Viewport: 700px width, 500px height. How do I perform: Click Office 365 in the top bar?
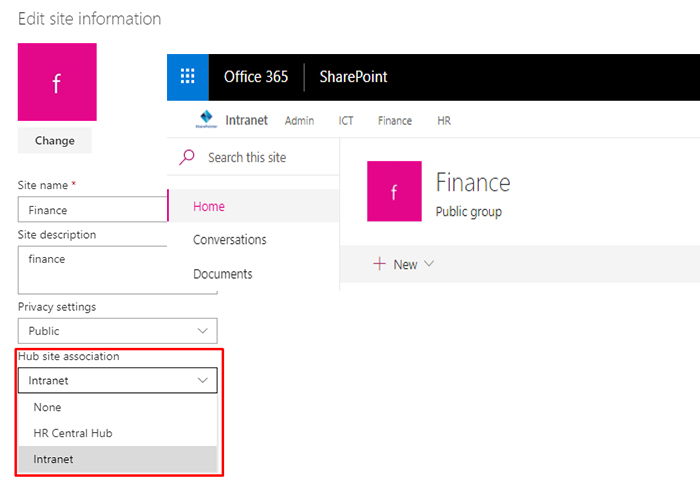point(256,77)
